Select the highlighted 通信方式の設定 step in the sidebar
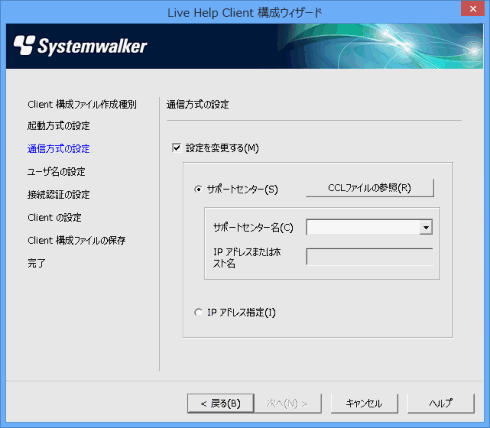This screenshot has width=490, height=428. pos(59,149)
